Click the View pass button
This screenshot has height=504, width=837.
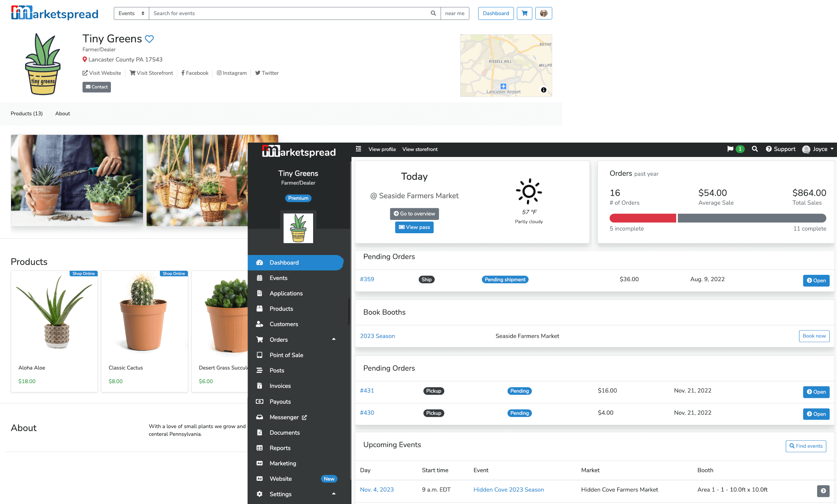[414, 227]
